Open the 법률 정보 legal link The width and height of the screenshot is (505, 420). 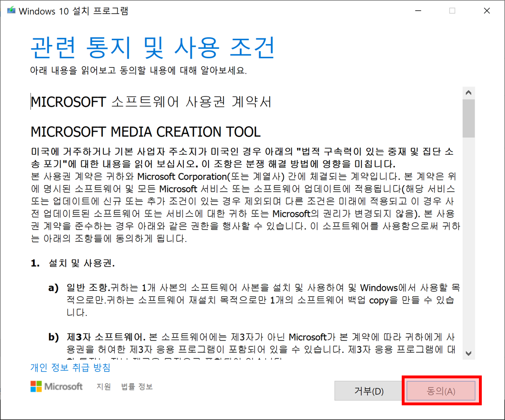137,386
